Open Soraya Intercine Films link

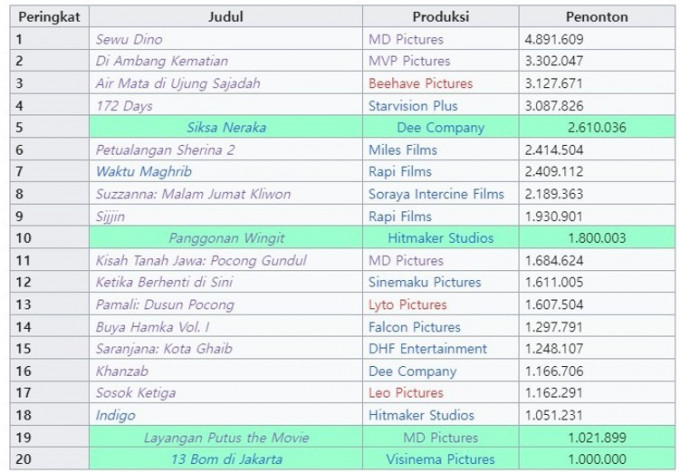point(436,193)
